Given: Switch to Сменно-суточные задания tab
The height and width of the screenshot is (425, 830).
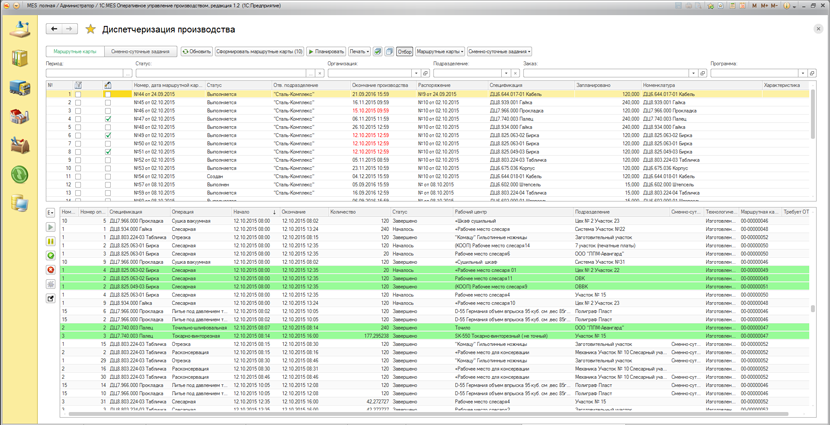Looking at the screenshot, I should [x=140, y=51].
